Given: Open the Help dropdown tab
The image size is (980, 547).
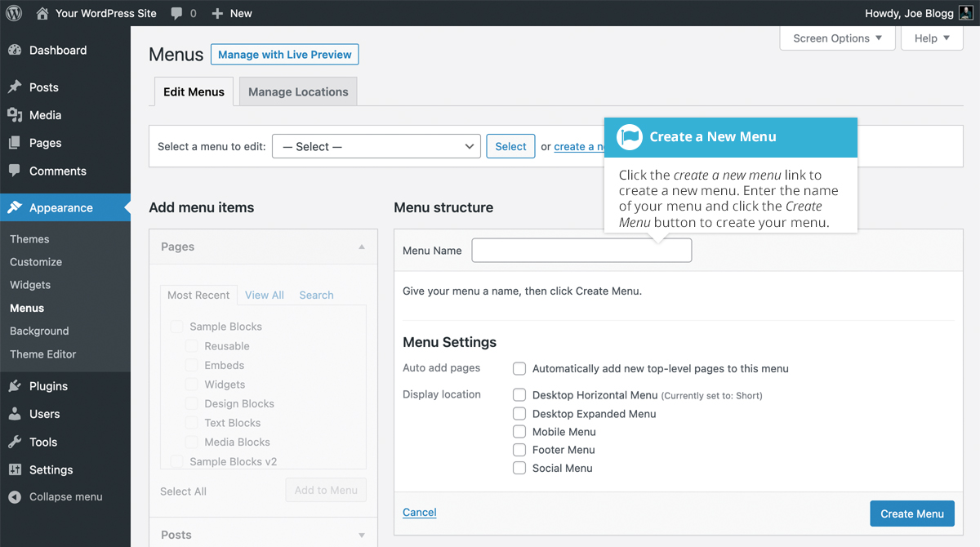Looking at the screenshot, I should [x=932, y=38].
